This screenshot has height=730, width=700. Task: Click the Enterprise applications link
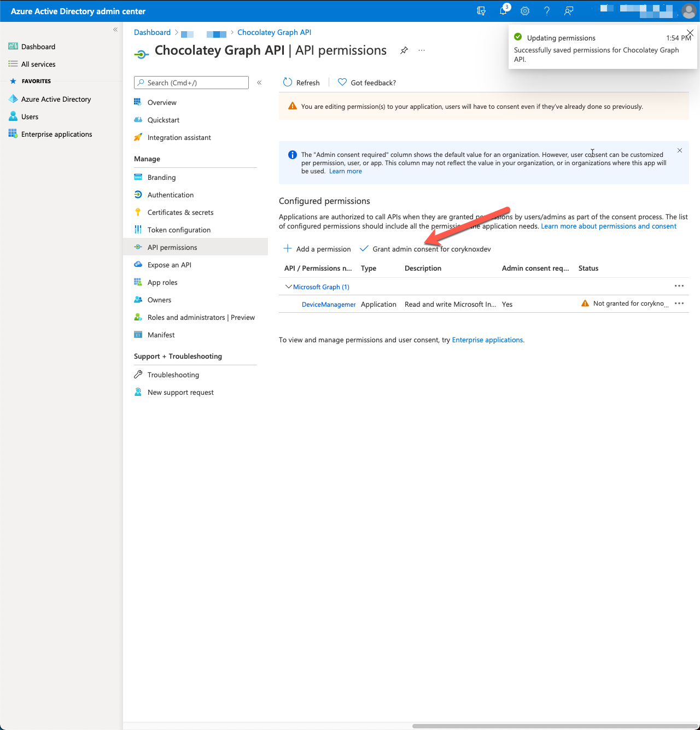[x=487, y=340]
